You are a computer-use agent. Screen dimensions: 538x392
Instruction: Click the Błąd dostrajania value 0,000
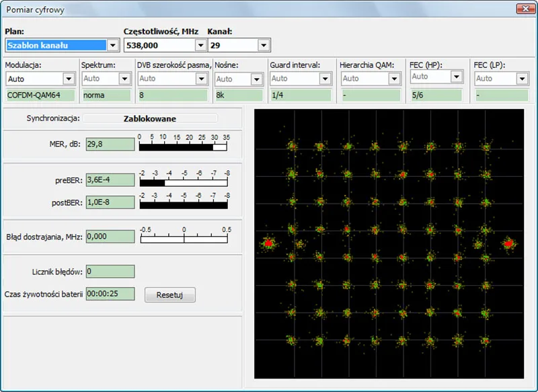[x=110, y=236]
